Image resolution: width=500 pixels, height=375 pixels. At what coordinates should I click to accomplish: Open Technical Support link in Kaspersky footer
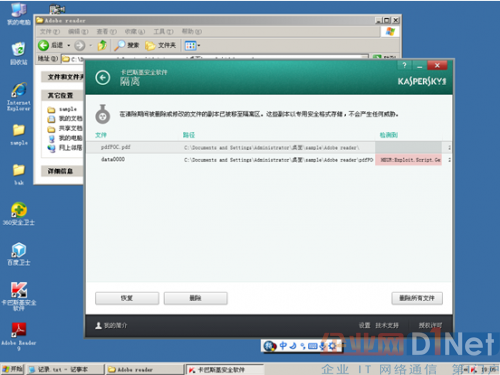coord(387,325)
